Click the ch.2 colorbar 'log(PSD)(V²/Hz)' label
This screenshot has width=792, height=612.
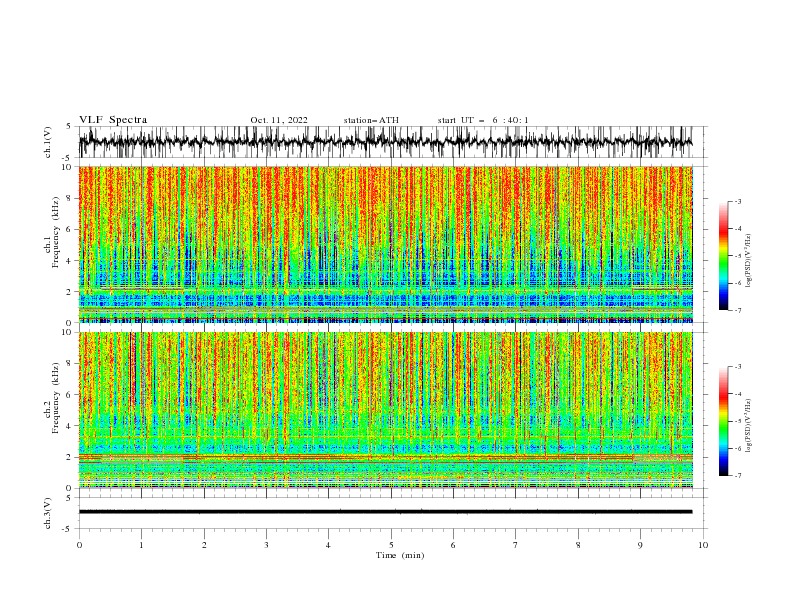pos(749,426)
